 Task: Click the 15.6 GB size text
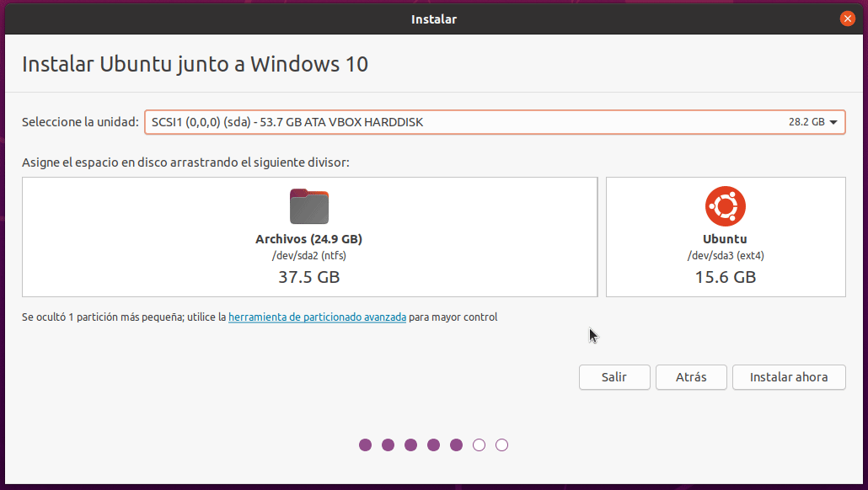point(726,277)
